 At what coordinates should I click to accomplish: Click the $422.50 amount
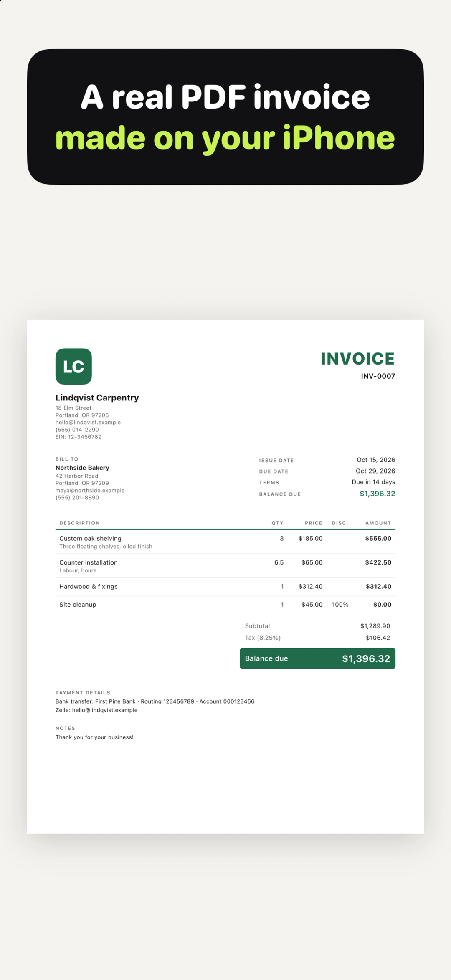(378, 562)
